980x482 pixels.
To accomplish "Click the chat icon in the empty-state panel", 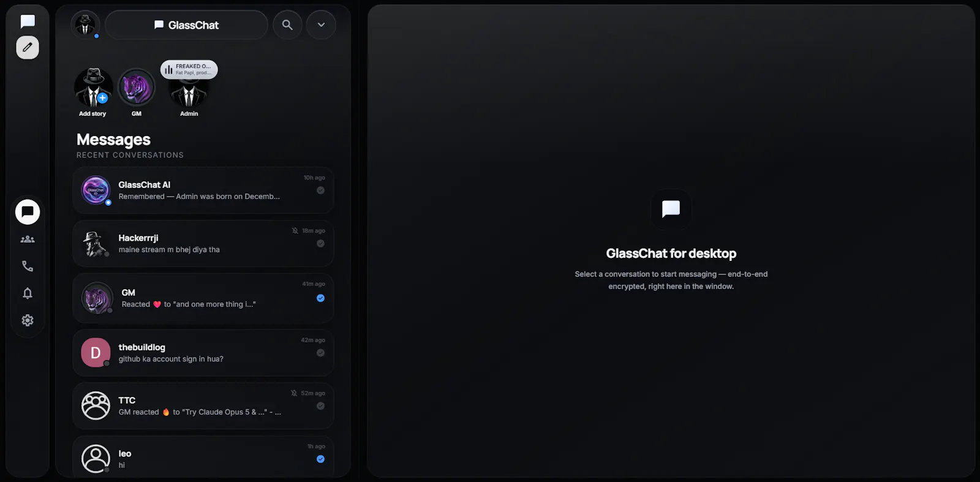I will (x=671, y=209).
